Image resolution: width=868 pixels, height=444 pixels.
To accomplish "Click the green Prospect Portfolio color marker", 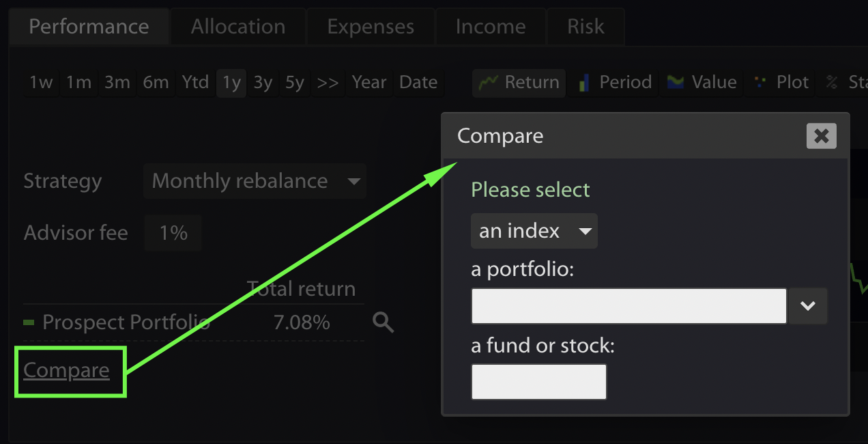I will point(29,322).
